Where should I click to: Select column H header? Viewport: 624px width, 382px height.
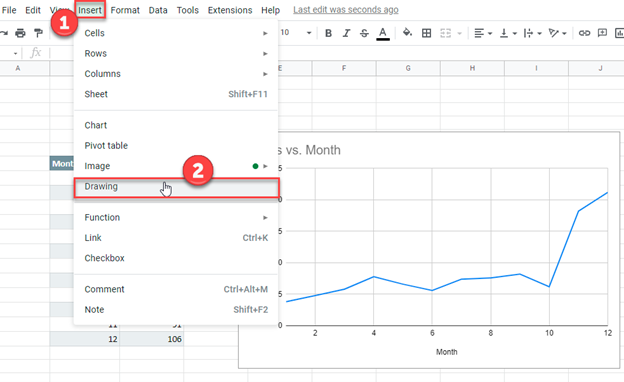click(x=472, y=68)
